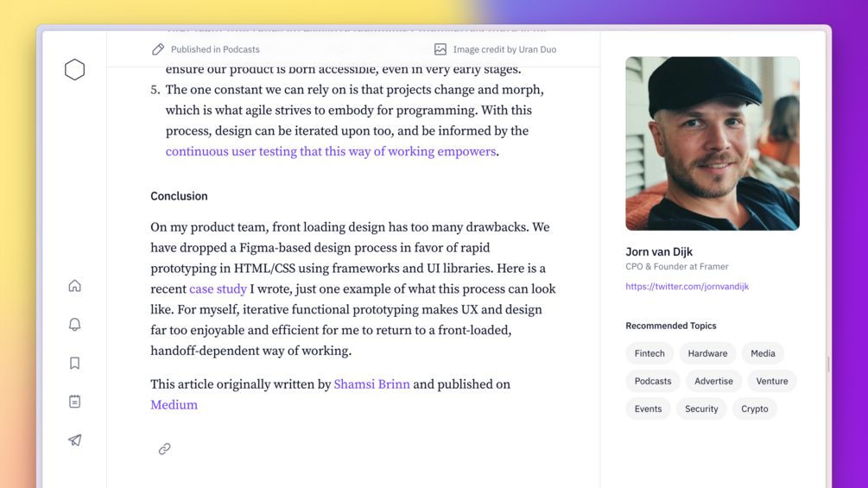The width and height of the screenshot is (868, 488).
Task: Click the image credit picture icon
Action: (440, 49)
